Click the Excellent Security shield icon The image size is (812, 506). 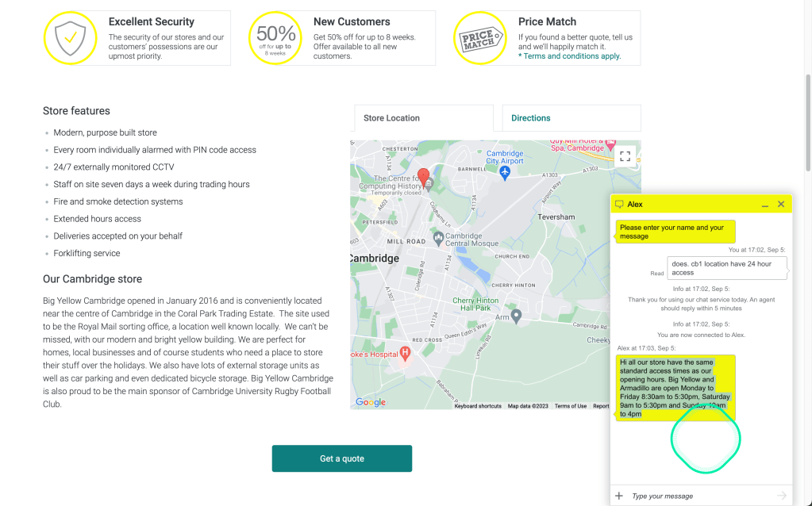tap(70, 38)
